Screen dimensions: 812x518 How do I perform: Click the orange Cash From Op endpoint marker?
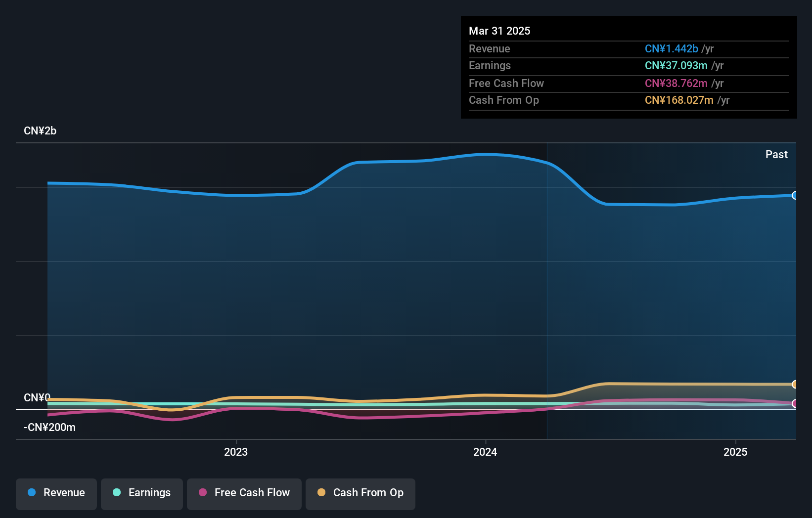coord(795,384)
